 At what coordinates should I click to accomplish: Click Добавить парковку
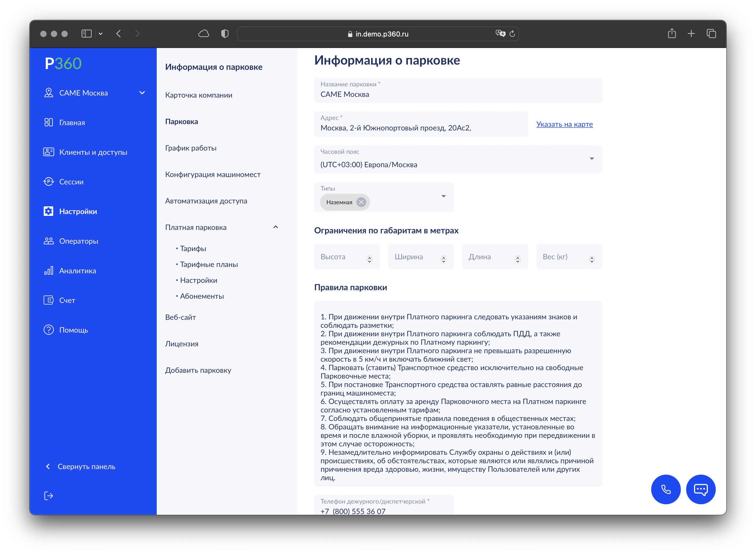tap(198, 370)
